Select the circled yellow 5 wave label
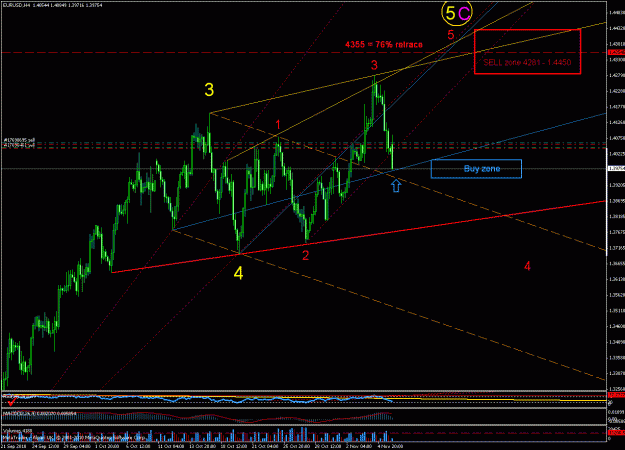 coord(450,13)
